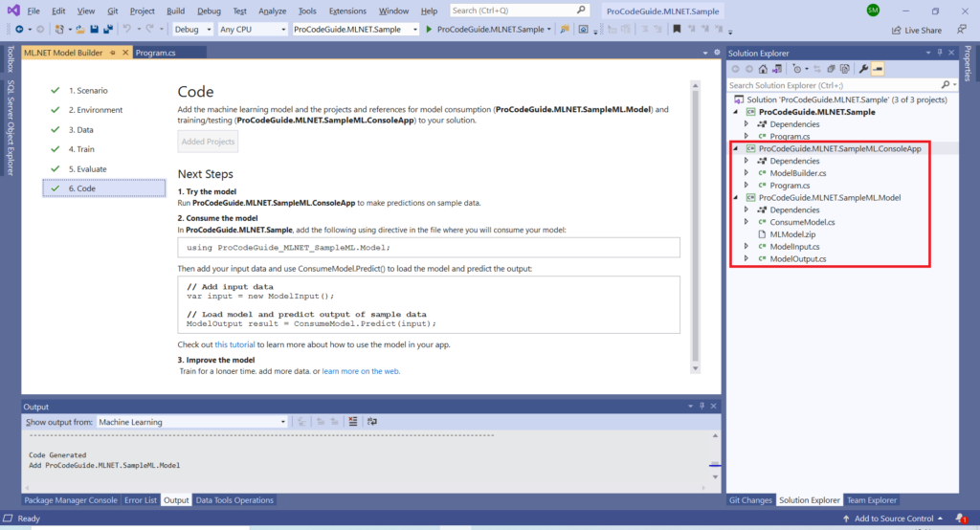
Task: Click the Live Share button
Action: pos(916,30)
